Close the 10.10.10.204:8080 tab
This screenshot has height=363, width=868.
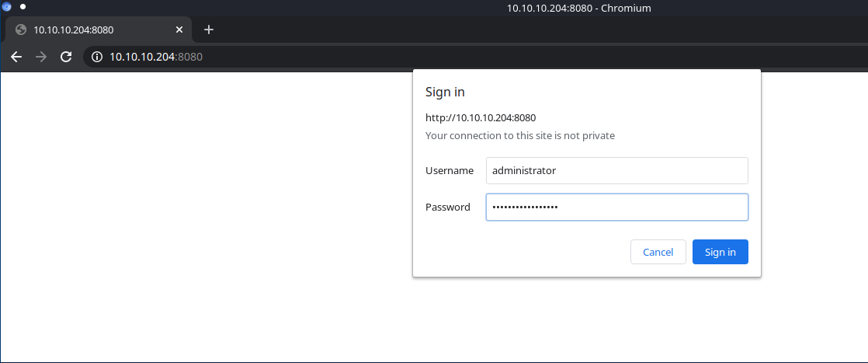coord(179,30)
